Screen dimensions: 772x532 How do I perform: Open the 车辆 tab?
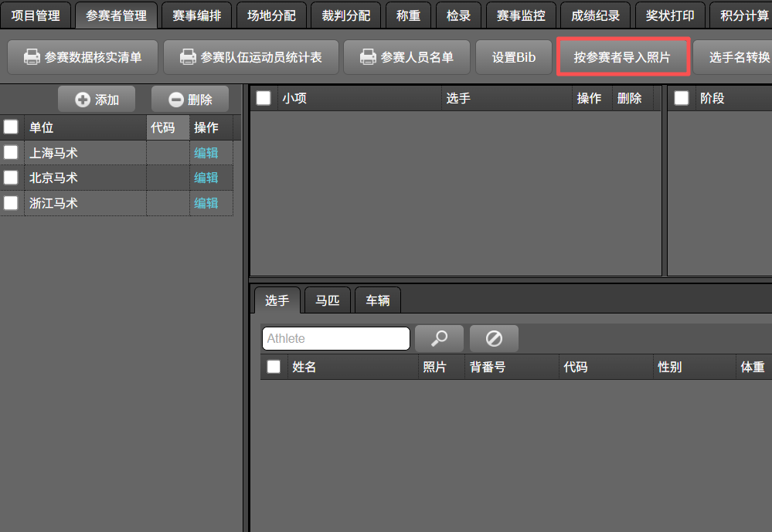[378, 300]
